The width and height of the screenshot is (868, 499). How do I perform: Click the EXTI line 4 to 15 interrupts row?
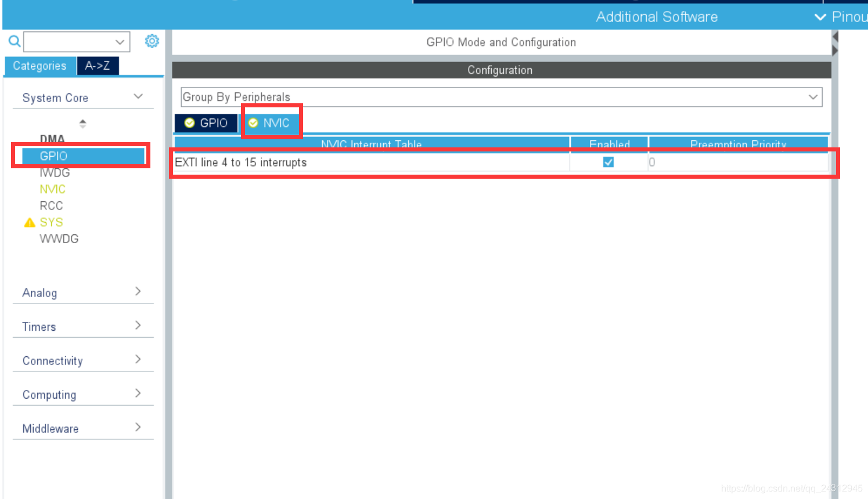click(x=501, y=162)
